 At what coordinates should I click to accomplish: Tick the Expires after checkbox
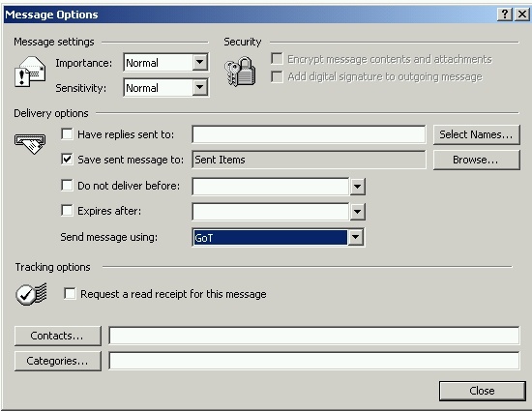[67, 211]
